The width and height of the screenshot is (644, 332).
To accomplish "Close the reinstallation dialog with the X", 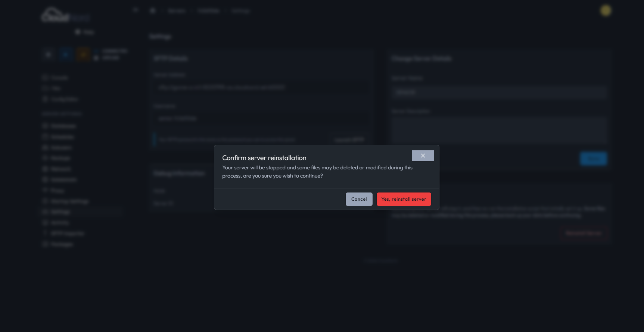I will (423, 156).
